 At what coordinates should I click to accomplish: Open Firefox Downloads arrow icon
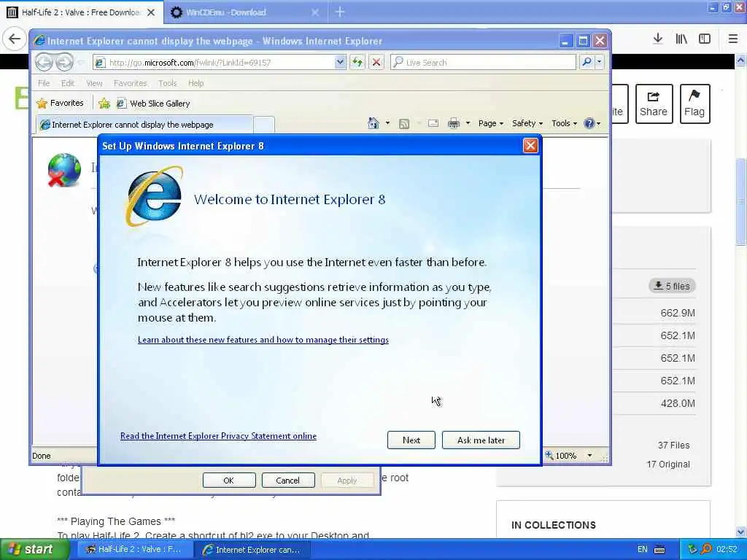point(657,39)
